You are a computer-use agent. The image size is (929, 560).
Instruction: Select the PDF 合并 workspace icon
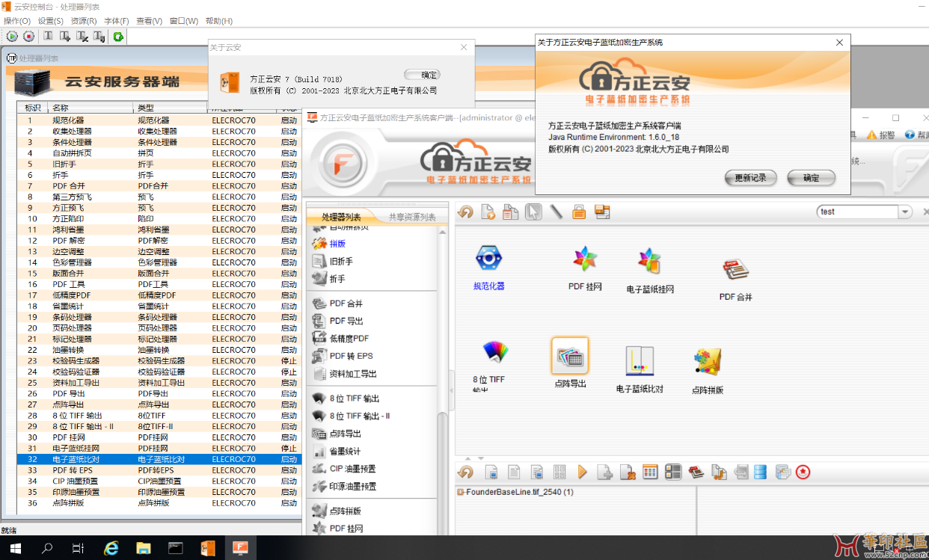pos(735,270)
